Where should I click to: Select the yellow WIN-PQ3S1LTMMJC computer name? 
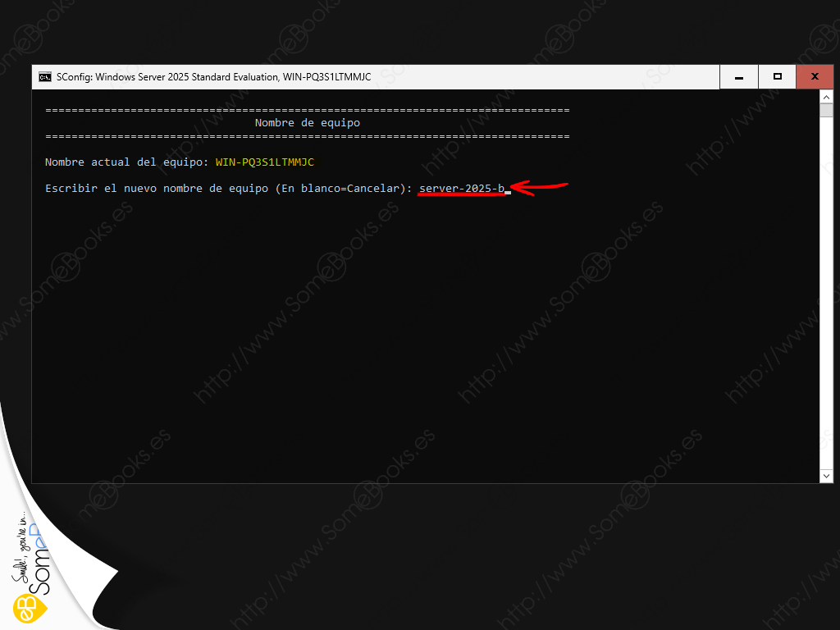click(x=264, y=162)
